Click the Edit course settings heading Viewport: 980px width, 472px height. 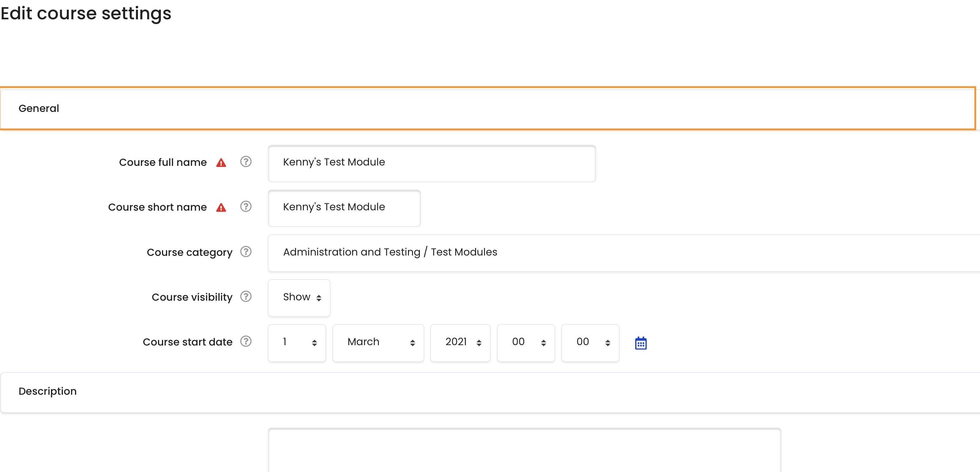86,14
